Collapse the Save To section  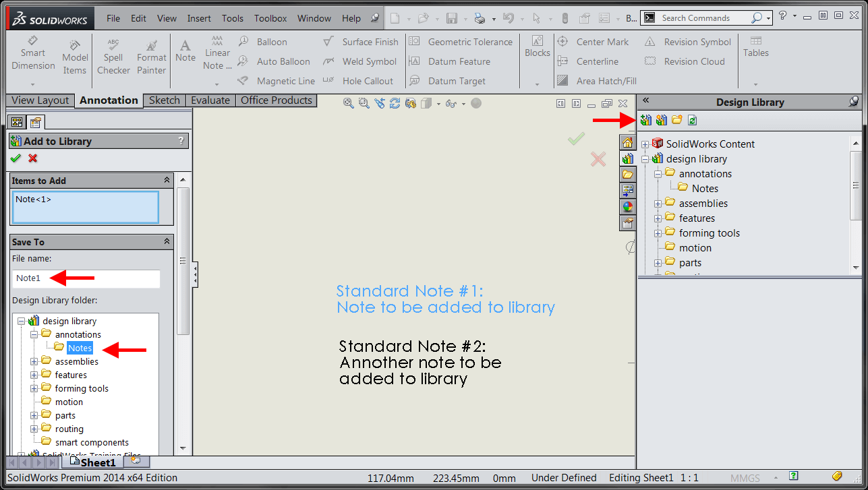(167, 241)
